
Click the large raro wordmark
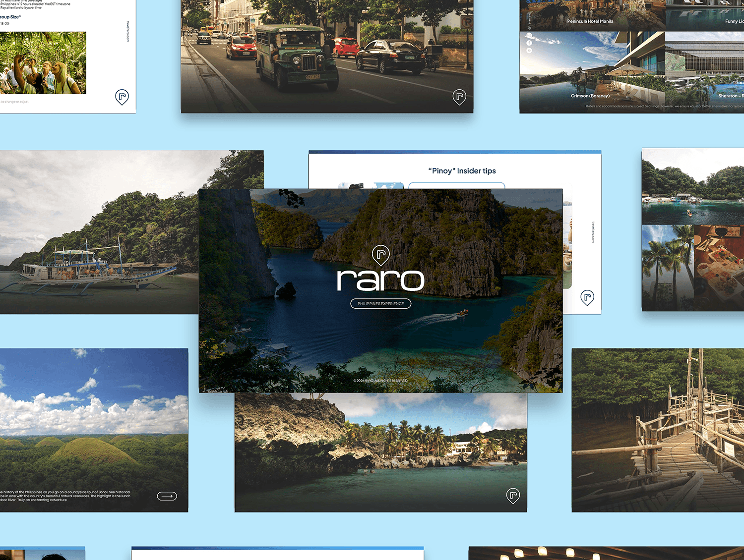(380, 280)
